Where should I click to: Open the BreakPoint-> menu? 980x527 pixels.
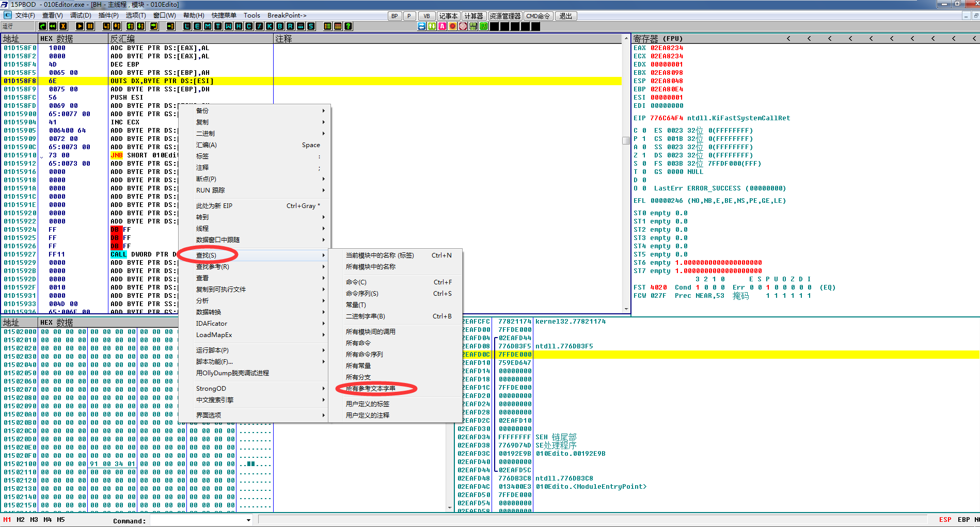point(287,15)
